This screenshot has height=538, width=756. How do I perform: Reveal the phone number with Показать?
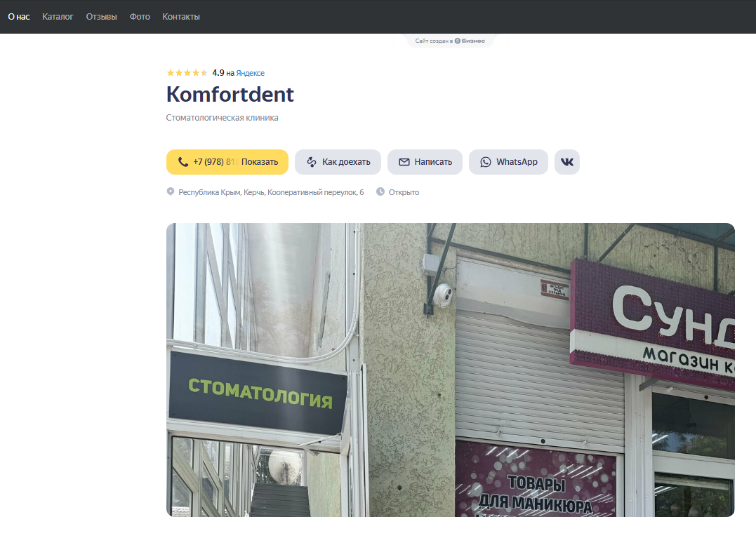point(260,162)
